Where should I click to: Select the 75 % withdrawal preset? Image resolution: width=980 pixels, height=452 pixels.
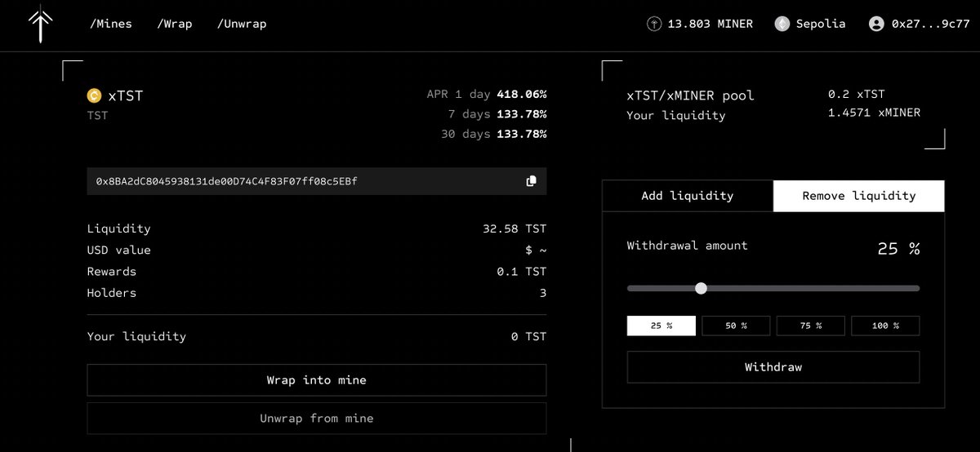point(811,326)
